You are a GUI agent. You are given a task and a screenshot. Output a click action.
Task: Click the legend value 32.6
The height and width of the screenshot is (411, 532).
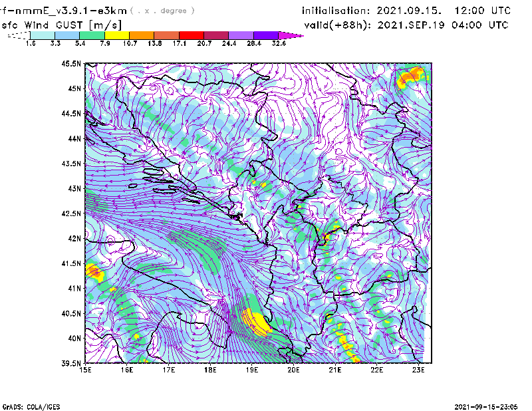click(279, 43)
